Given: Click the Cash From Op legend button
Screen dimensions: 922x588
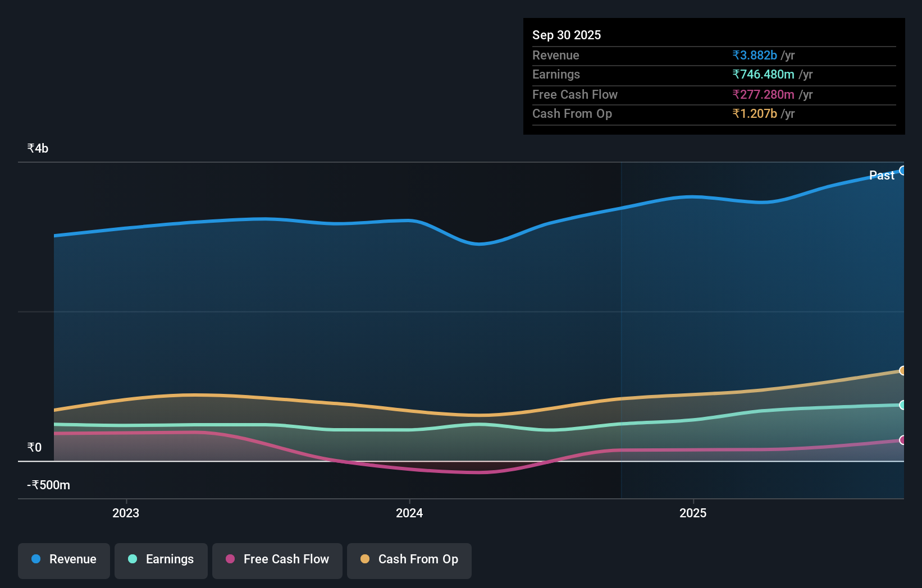Looking at the screenshot, I should pos(409,560).
